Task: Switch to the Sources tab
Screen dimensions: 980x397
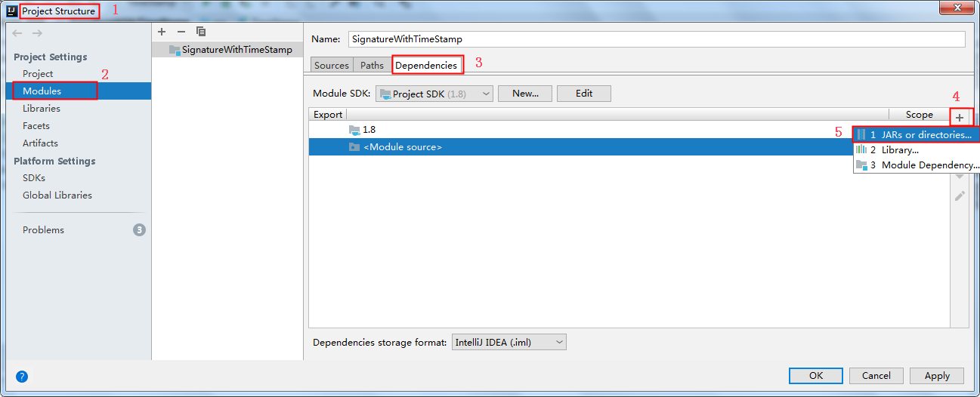Action: (x=332, y=65)
